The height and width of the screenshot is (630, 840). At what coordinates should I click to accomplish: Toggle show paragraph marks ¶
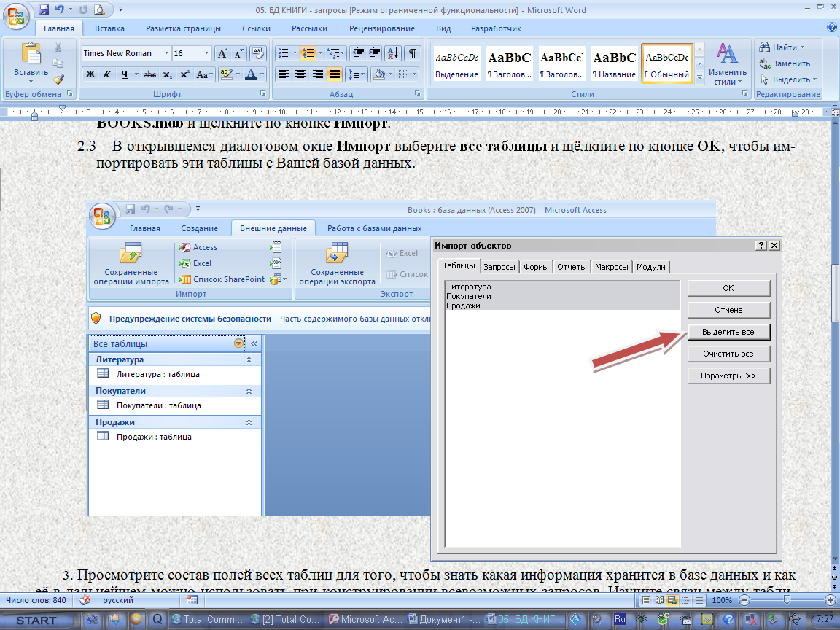[413, 53]
